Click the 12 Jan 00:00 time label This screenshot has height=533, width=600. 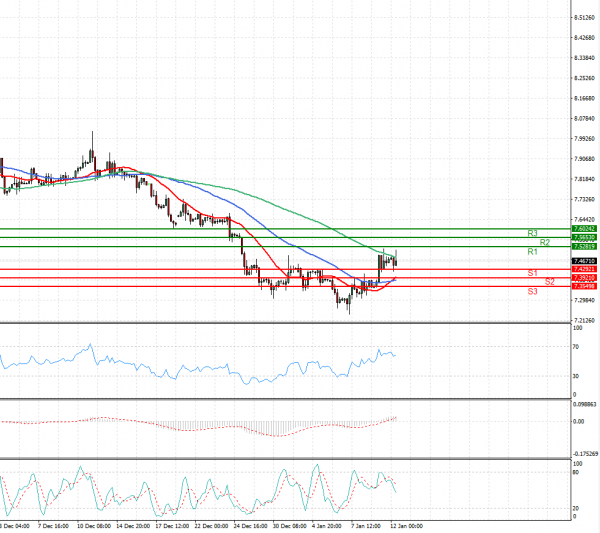coord(407,526)
